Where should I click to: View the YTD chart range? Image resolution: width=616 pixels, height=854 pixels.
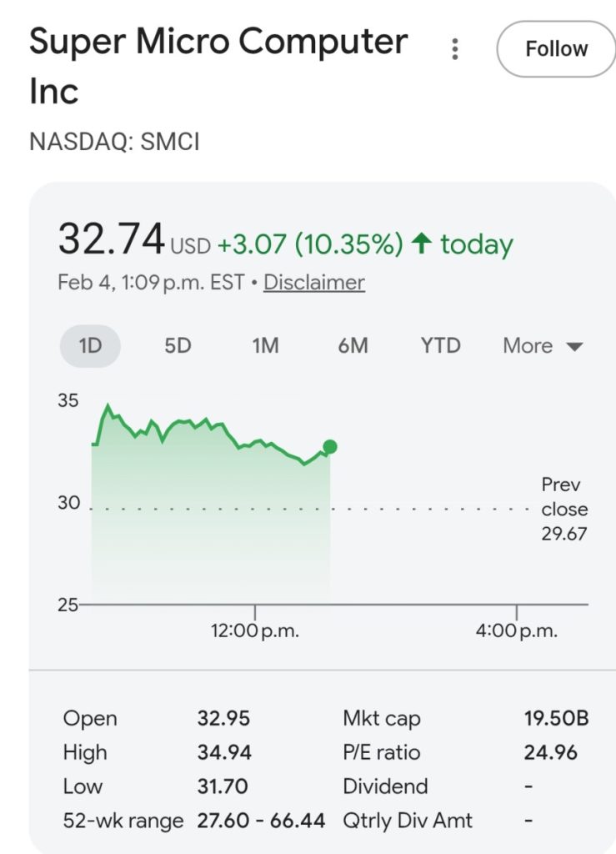(440, 346)
